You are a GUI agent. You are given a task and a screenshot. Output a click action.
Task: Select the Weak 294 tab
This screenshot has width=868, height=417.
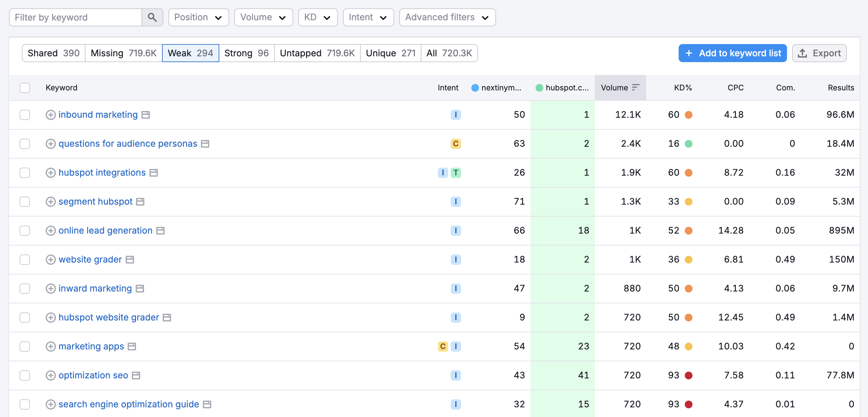[x=190, y=53]
